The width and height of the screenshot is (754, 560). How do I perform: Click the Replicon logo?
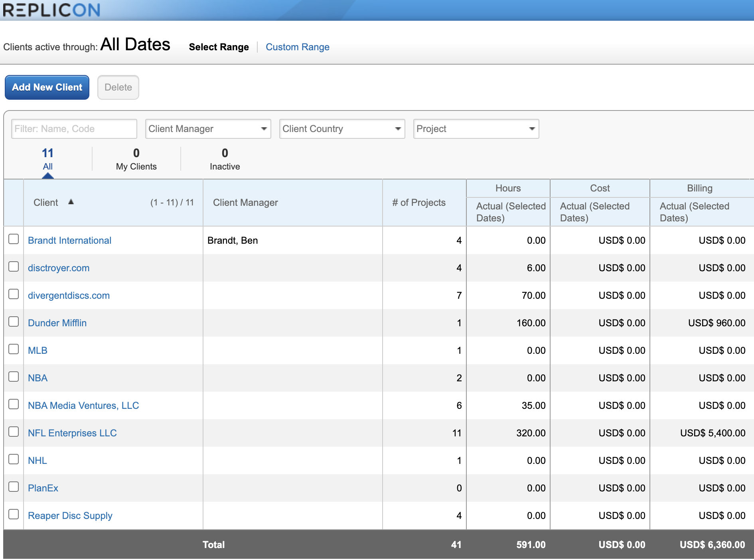52,10
